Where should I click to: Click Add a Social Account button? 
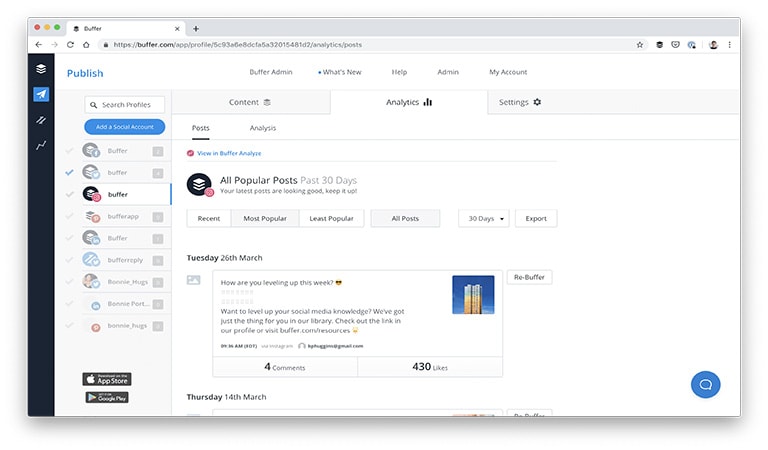pyautogui.click(x=124, y=127)
